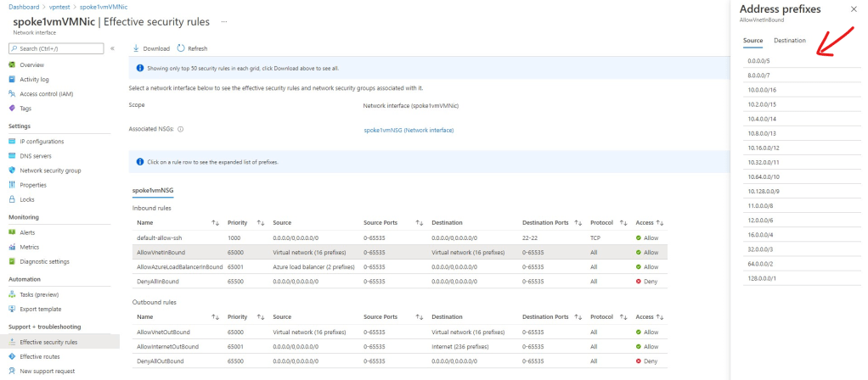Sort outbound rules by Access column

(x=661, y=316)
